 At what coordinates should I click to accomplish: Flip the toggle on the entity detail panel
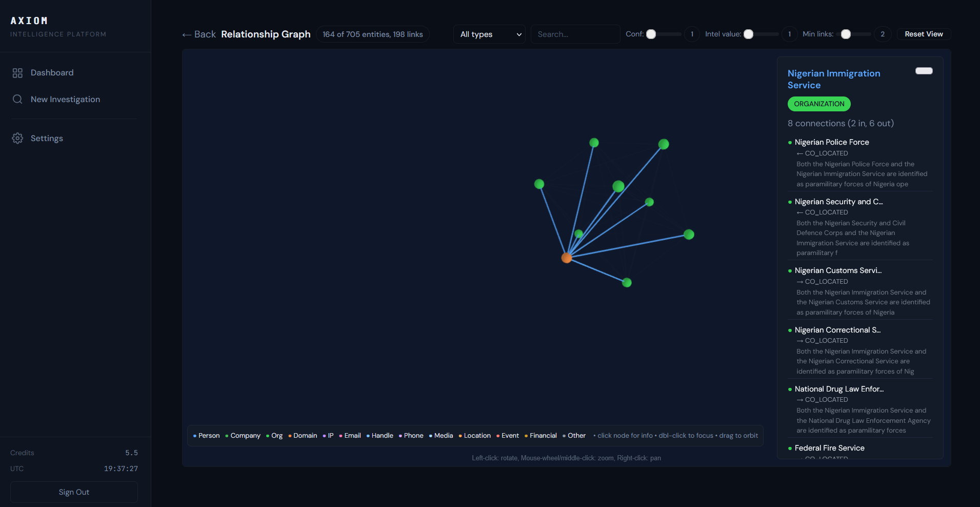(924, 70)
